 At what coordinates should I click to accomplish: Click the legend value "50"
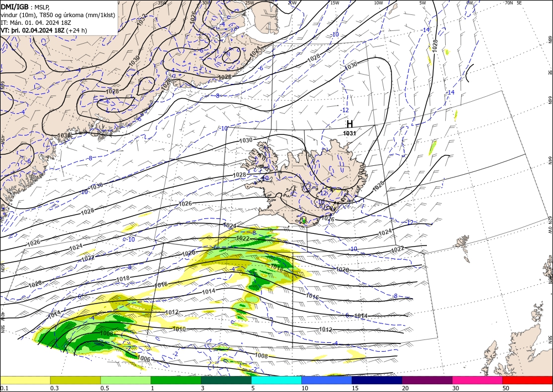point(506,388)
